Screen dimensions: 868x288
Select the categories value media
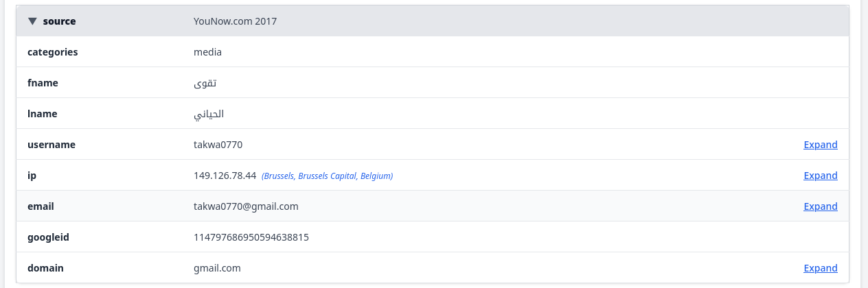208,52
